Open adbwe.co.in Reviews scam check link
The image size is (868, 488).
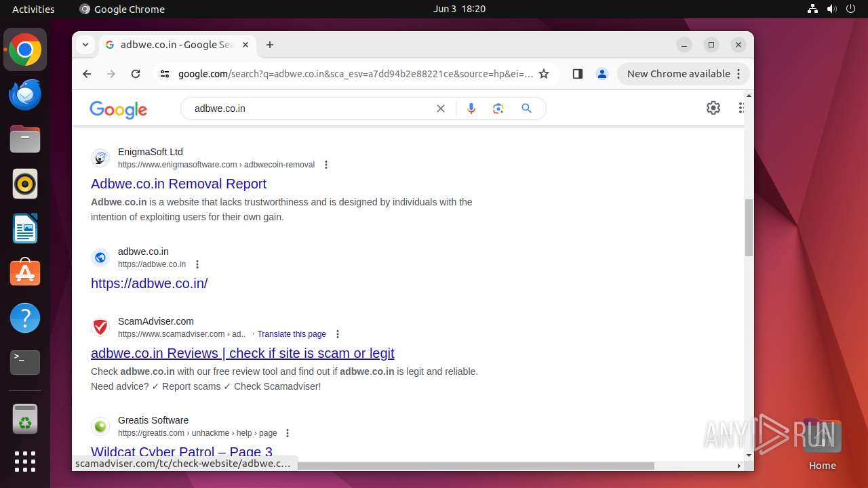[243, 353]
